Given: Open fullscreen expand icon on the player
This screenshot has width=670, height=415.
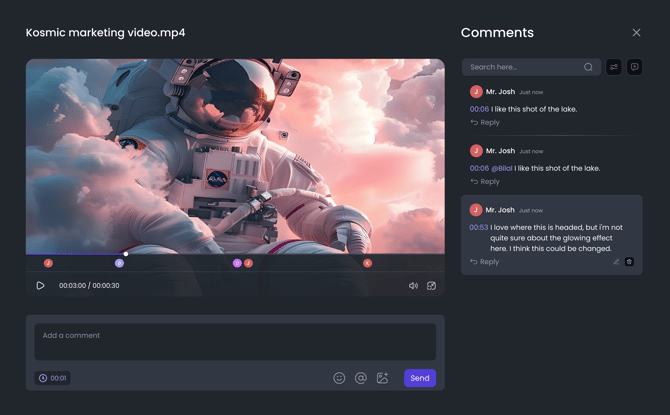Looking at the screenshot, I should click(x=432, y=286).
